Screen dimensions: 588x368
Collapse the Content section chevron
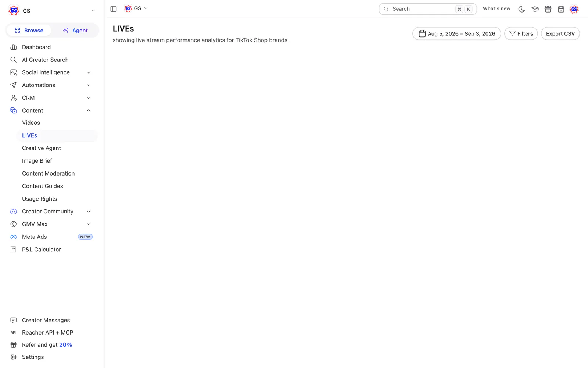click(89, 110)
